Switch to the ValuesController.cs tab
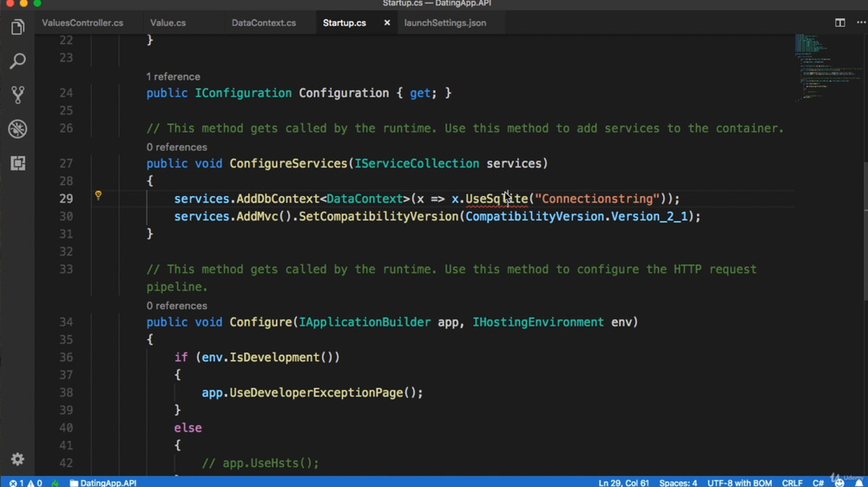 click(82, 23)
